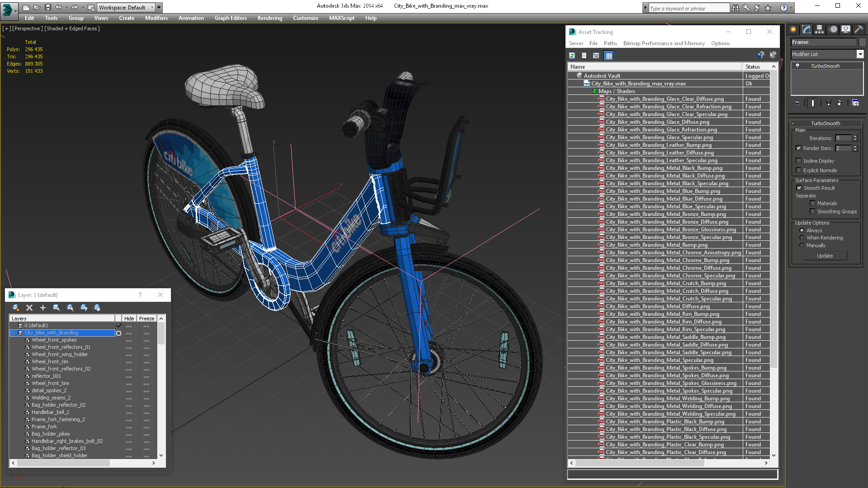Open the Display command panel tab
Viewport: 868px width, 488px height.
846,29
